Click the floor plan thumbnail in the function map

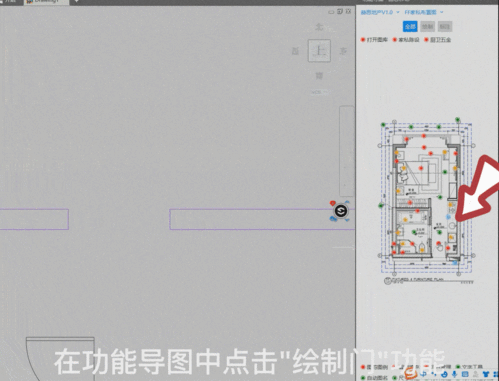point(427,201)
